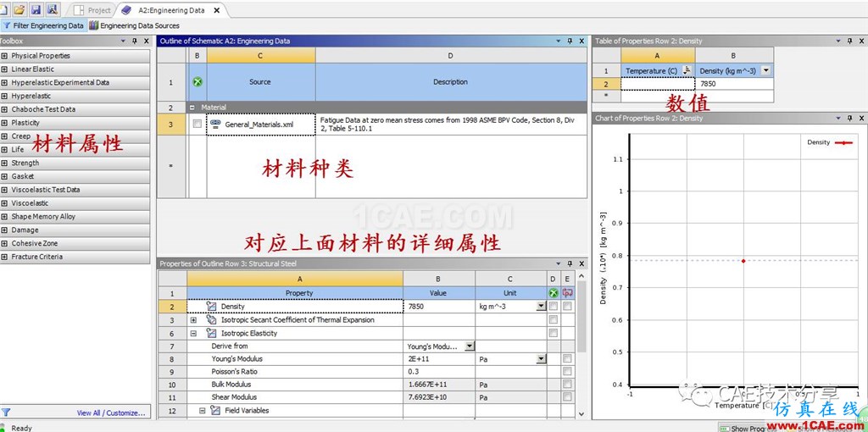This screenshot has width=868, height=432.
Task: Click the green suppress icon in Outline header
Action: (197, 82)
